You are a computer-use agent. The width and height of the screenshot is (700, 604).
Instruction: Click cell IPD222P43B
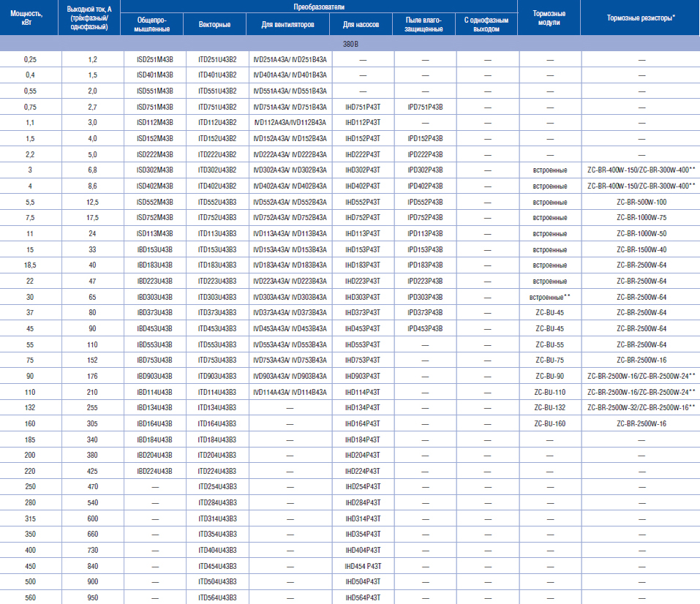[x=426, y=154]
